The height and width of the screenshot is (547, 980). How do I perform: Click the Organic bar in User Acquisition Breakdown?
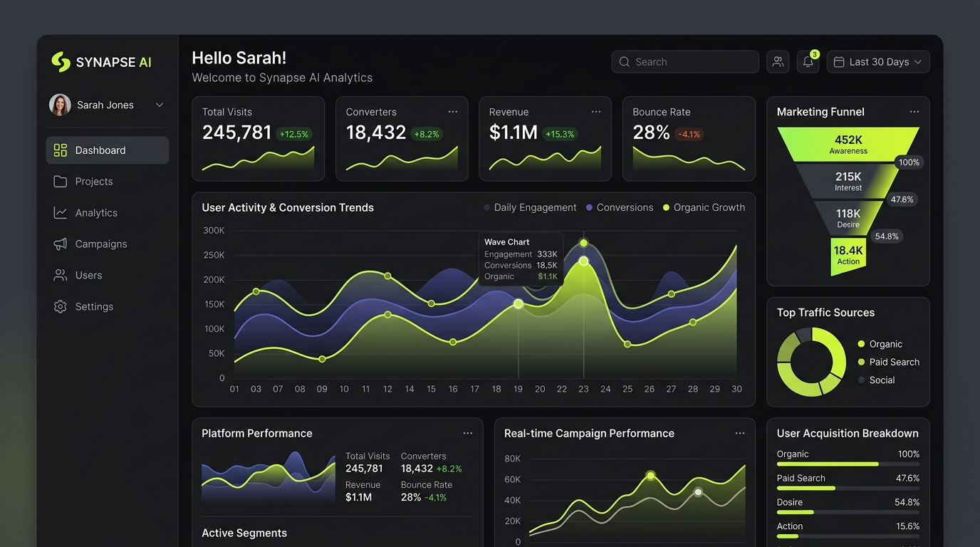tap(848, 464)
